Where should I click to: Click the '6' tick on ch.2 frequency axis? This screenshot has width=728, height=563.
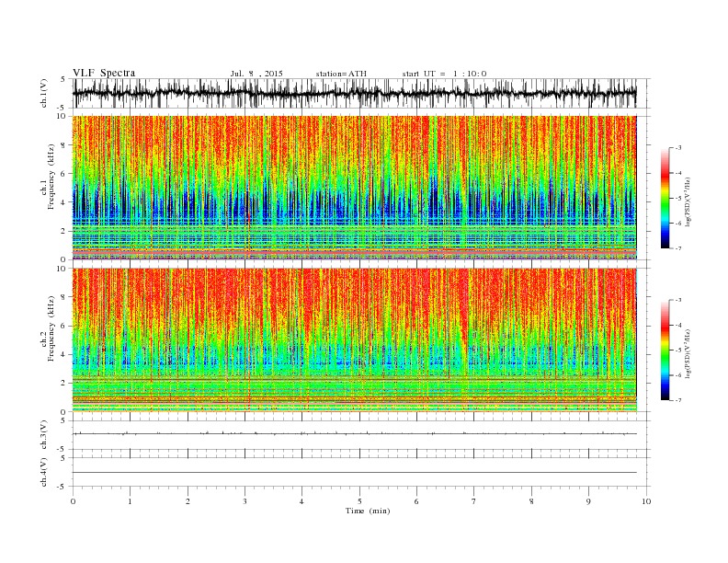pos(63,326)
